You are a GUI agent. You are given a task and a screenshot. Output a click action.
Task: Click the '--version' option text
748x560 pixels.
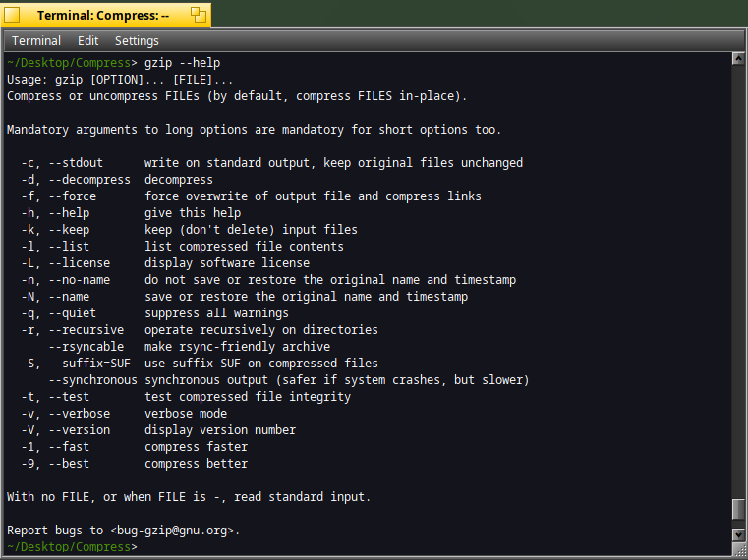tap(80, 430)
